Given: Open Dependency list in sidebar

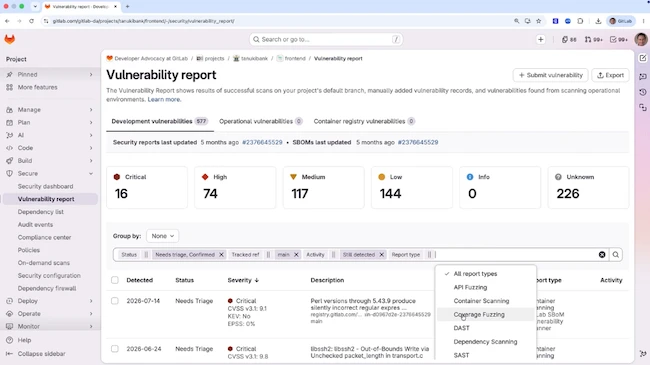Looking at the screenshot, I should pos(41,212).
